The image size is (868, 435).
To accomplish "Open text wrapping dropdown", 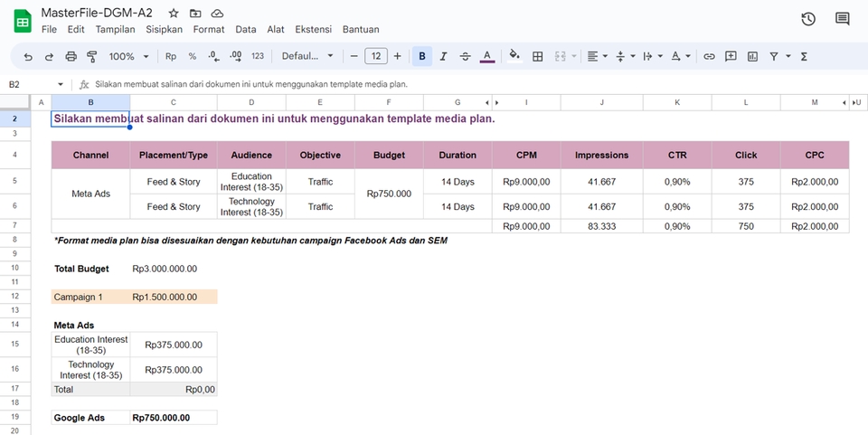I will pyautogui.click(x=653, y=56).
